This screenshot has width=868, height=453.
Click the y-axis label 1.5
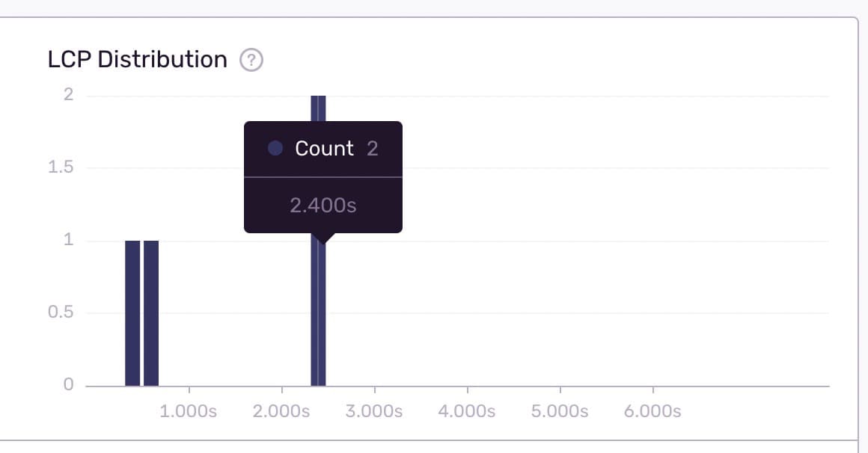(61, 167)
